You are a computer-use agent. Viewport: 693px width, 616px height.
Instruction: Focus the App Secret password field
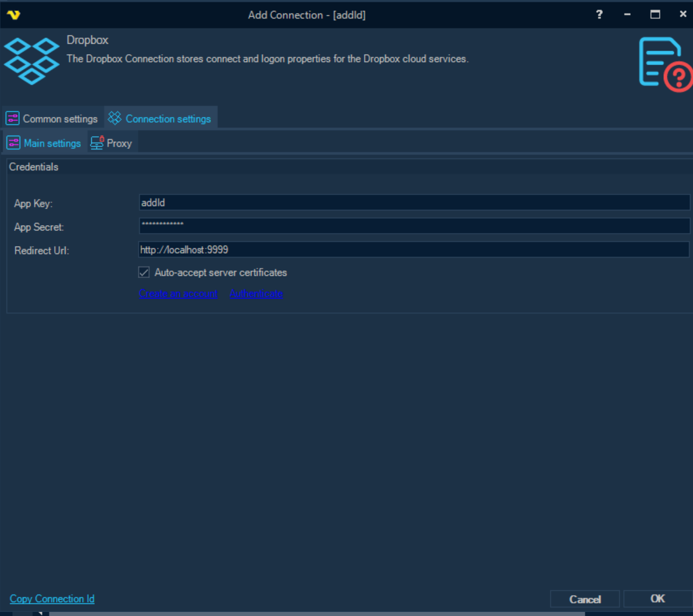[x=414, y=226]
